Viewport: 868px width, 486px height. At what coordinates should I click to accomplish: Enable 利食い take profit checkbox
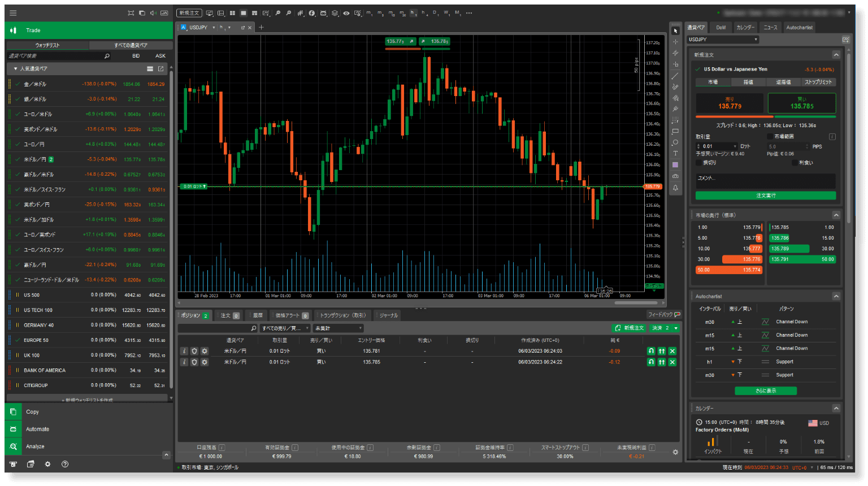(x=795, y=163)
